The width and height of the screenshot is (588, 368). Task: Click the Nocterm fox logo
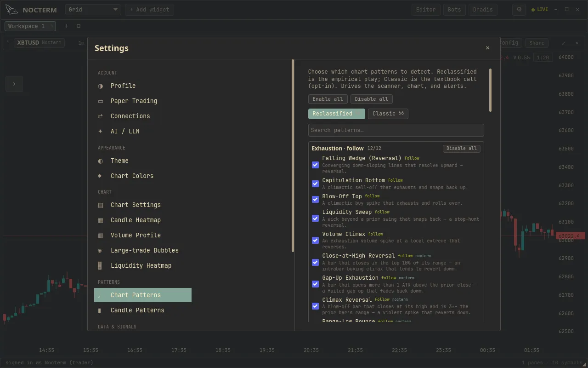point(12,10)
